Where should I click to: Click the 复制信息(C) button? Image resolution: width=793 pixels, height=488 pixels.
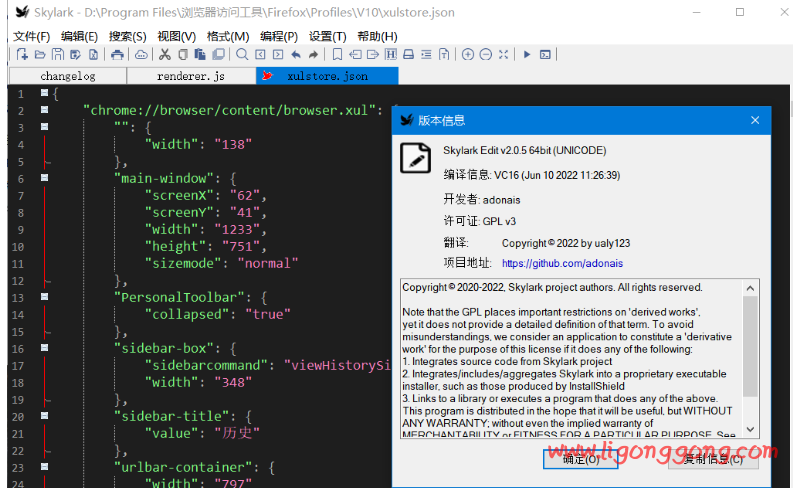pos(713,459)
